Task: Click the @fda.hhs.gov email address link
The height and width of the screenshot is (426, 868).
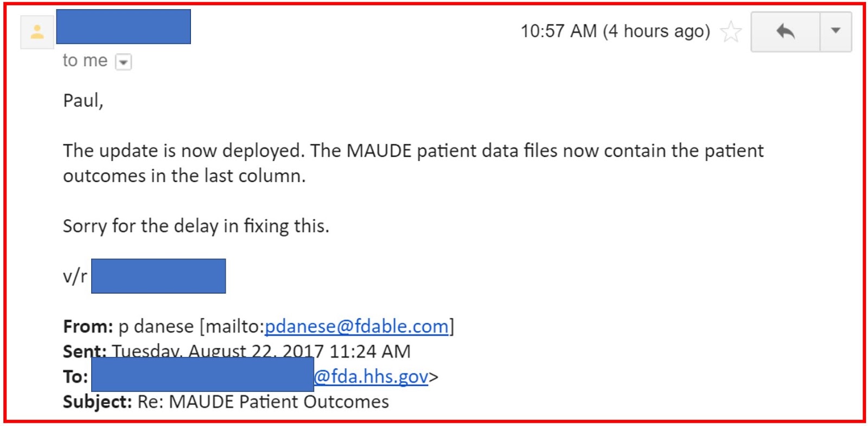Action: [371, 377]
